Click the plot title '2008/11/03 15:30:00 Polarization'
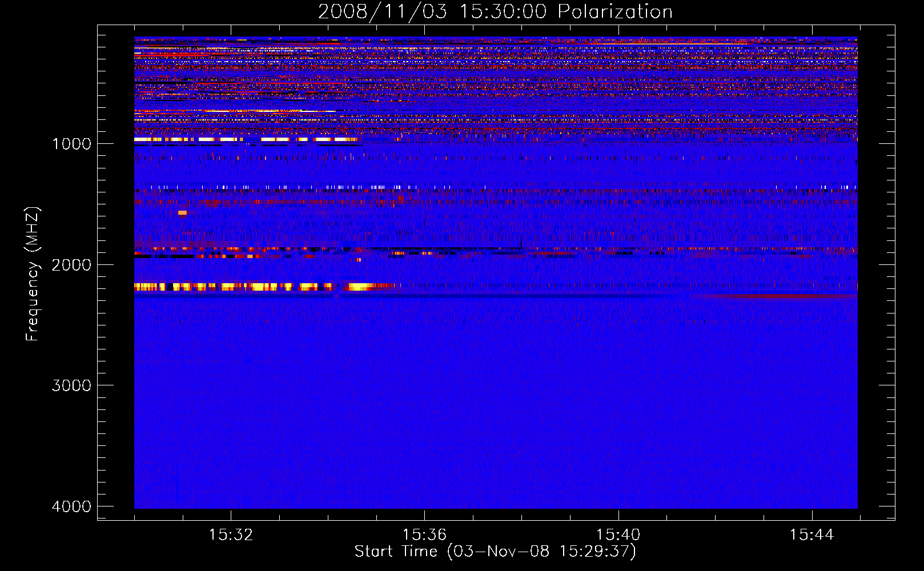This screenshot has width=924, height=571. coord(495,11)
